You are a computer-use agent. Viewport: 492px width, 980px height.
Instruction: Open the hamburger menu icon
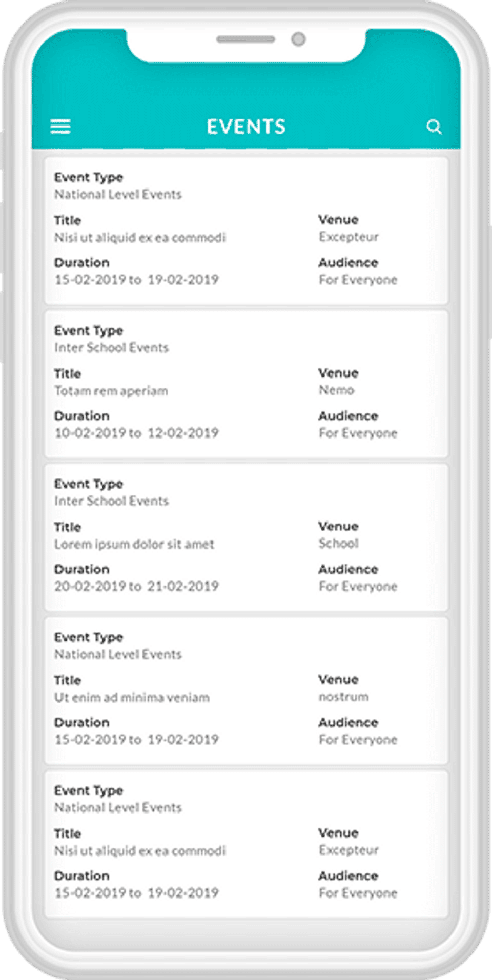coord(60,127)
